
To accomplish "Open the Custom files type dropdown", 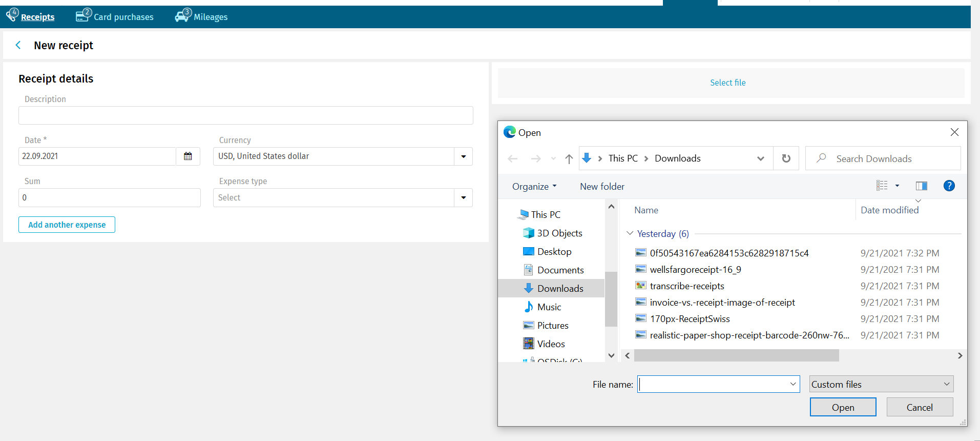I will click(x=881, y=384).
